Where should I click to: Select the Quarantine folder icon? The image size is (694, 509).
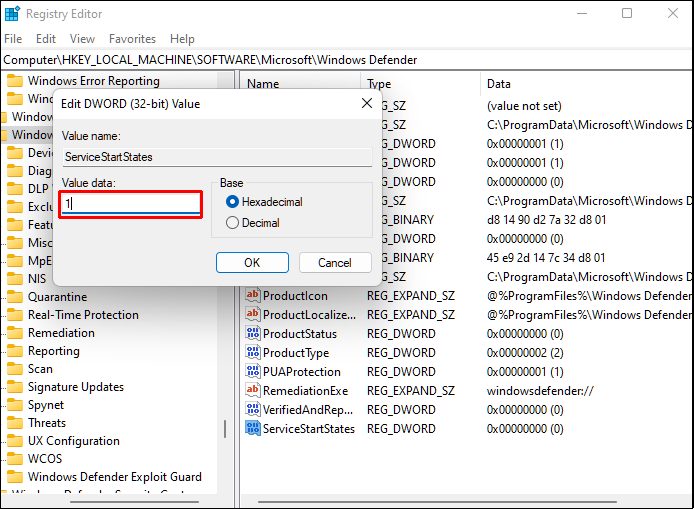click(x=15, y=297)
